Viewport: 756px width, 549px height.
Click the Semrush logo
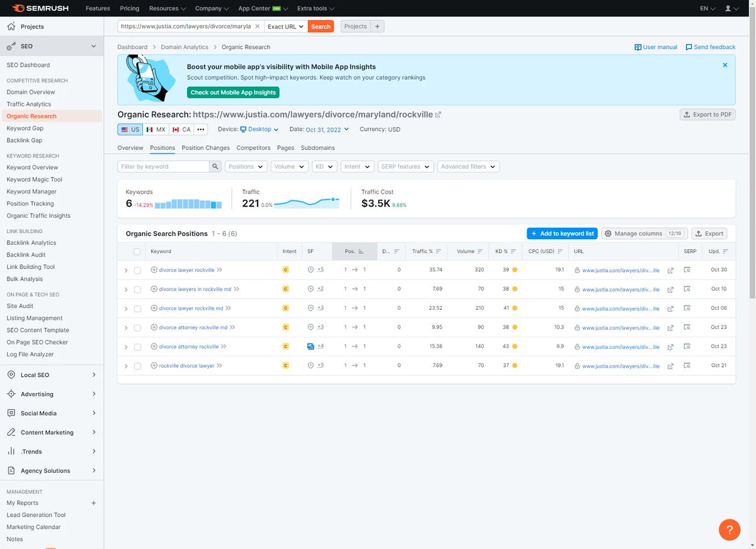tap(40, 8)
